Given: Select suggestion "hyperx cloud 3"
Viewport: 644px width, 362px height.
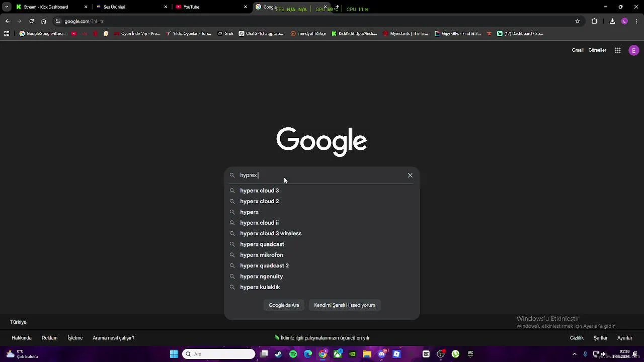Looking at the screenshot, I should (322, 191).
